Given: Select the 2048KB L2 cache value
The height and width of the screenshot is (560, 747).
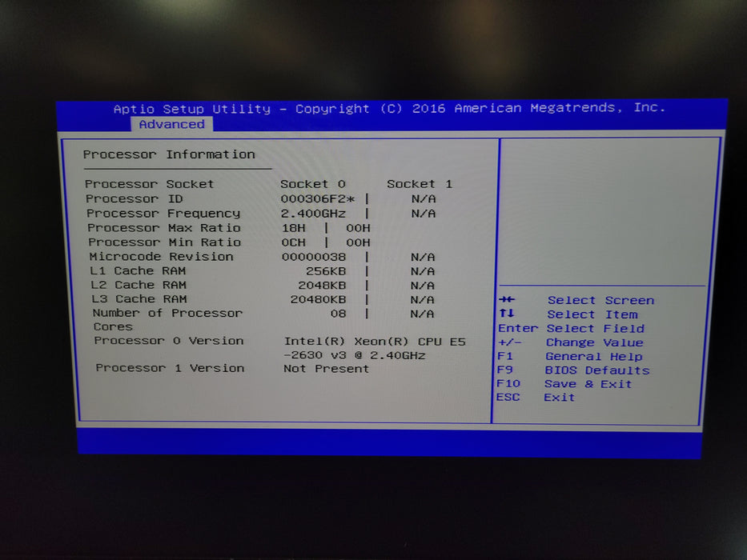Looking at the screenshot, I should pos(322,286).
